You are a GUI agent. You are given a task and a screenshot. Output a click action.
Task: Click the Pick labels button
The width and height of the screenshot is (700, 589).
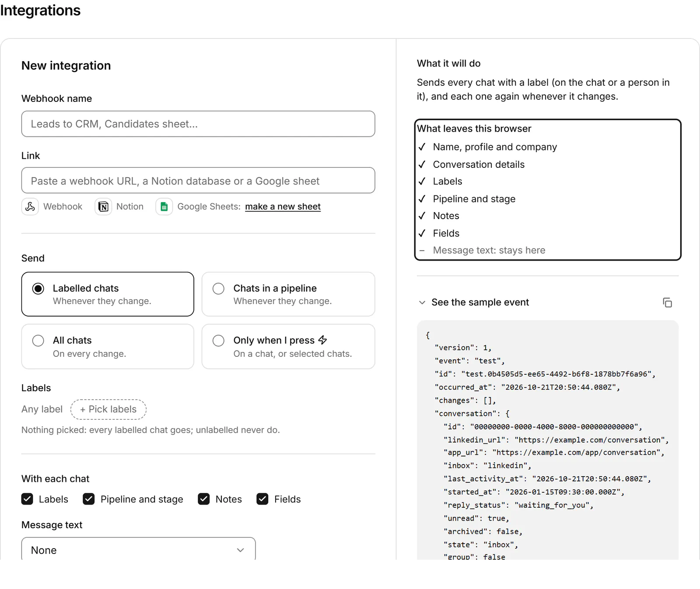(x=108, y=409)
